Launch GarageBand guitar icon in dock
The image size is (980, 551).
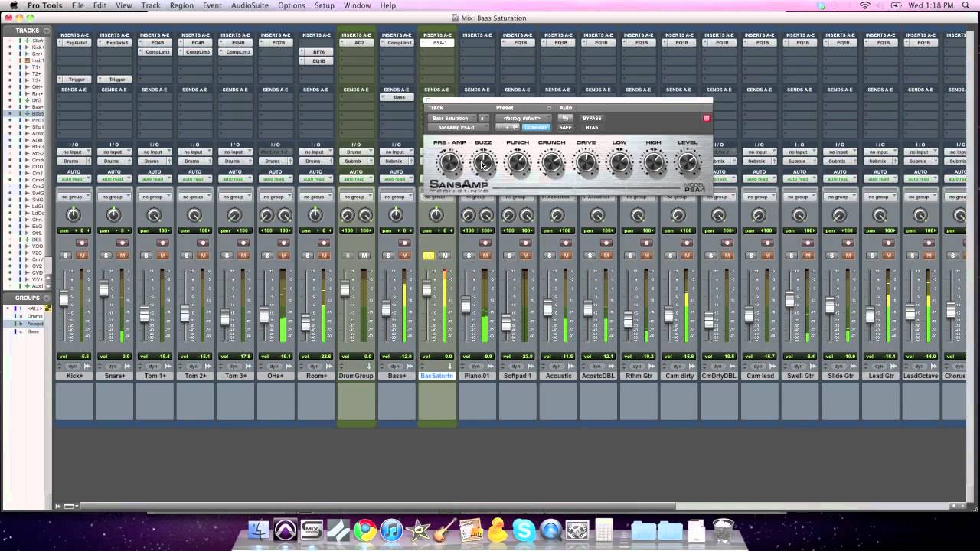point(445,530)
